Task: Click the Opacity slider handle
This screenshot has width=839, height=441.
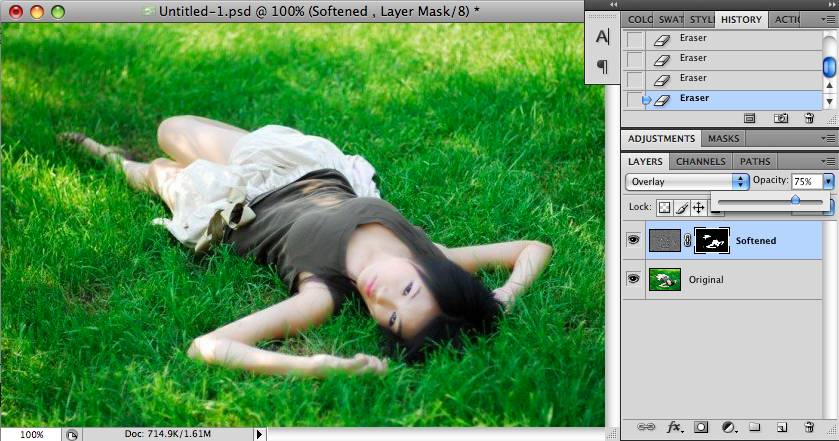Action: pos(795,200)
